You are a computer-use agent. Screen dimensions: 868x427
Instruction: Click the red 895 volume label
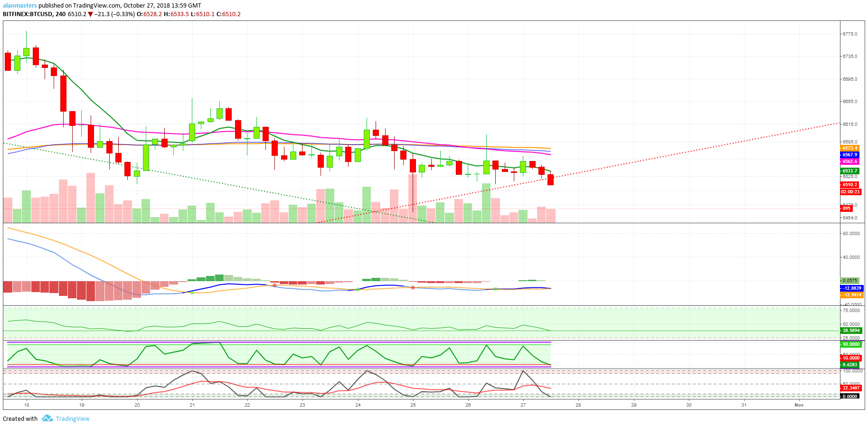[x=846, y=209]
